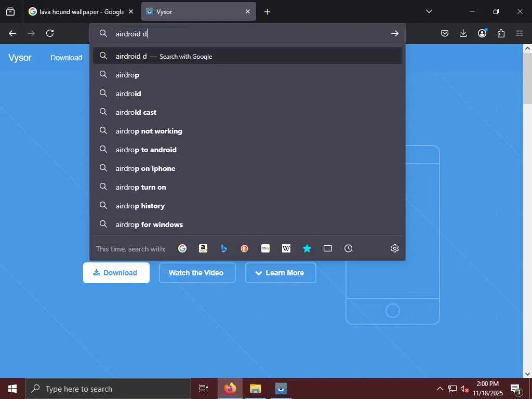Screen dimensions: 532x399
Task: Go back with the back arrow
Action: 12,33
